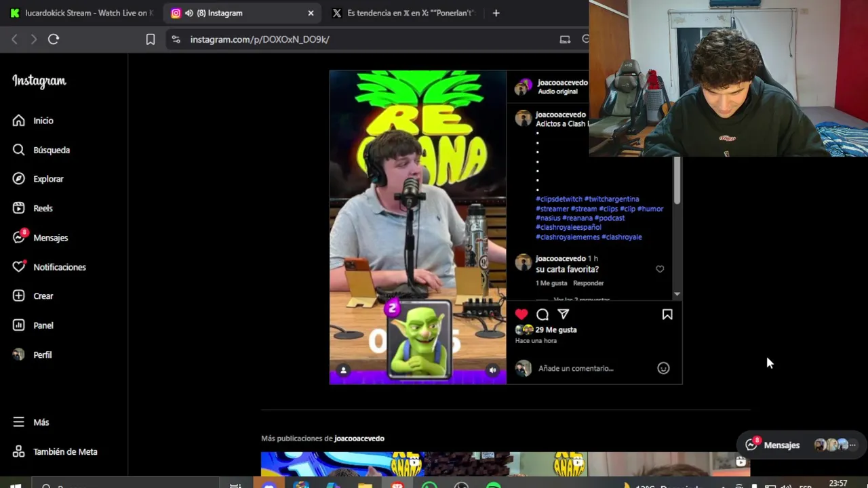
Task: Click the comments scrollbar down arrow
Action: pyautogui.click(x=677, y=295)
